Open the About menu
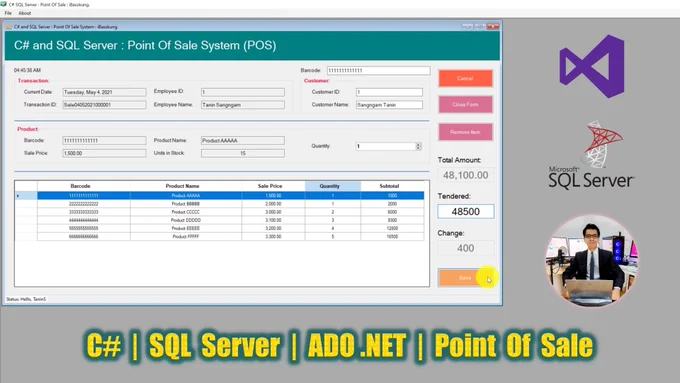680x383 pixels. 24,13
